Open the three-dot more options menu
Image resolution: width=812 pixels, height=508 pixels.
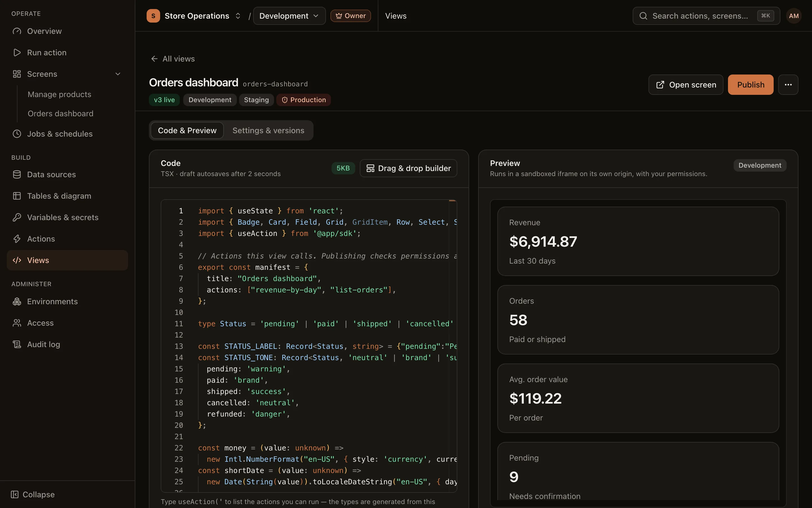click(788, 85)
